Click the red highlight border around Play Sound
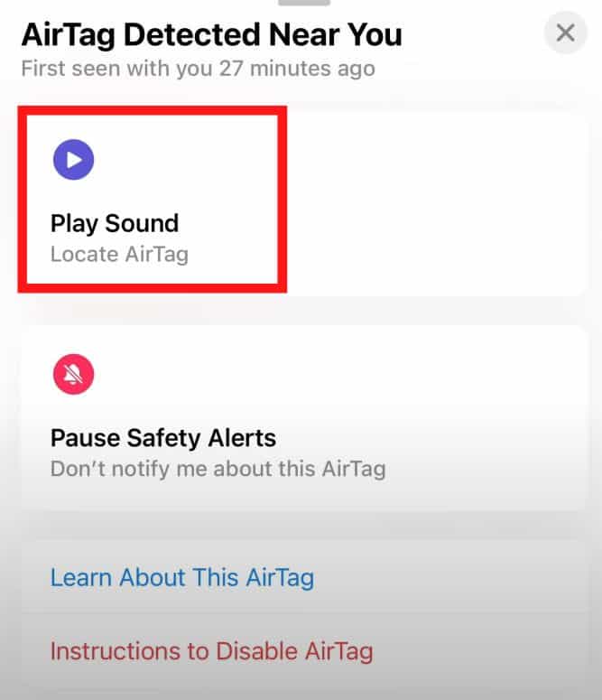602x700 pixels. pos(153,111)
